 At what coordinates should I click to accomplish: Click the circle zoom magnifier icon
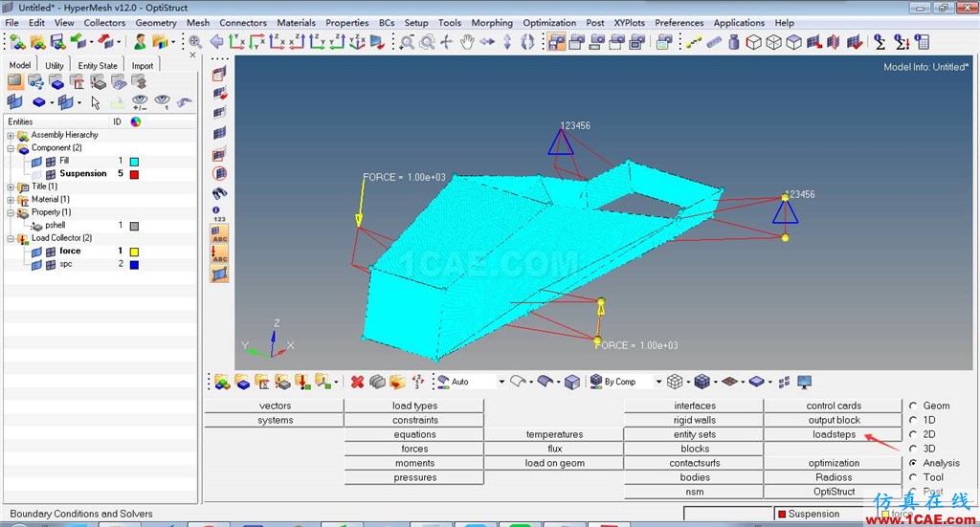[x=427, y=42]
